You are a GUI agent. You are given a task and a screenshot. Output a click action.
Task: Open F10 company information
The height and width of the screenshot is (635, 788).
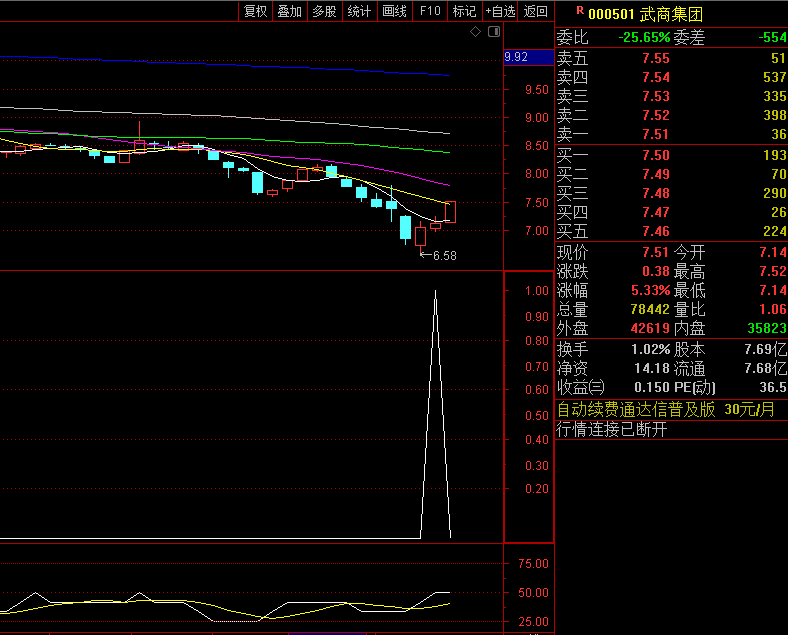(429, 11)
